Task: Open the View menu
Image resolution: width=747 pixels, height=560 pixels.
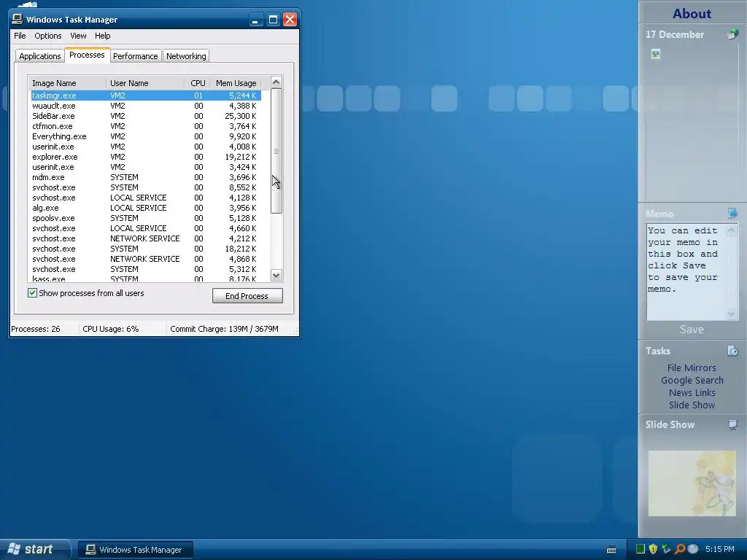Action: 78,36
